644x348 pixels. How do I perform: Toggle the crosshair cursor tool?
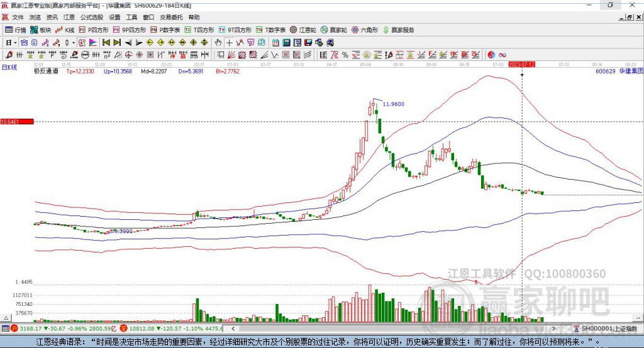click(x=229, y=43)
